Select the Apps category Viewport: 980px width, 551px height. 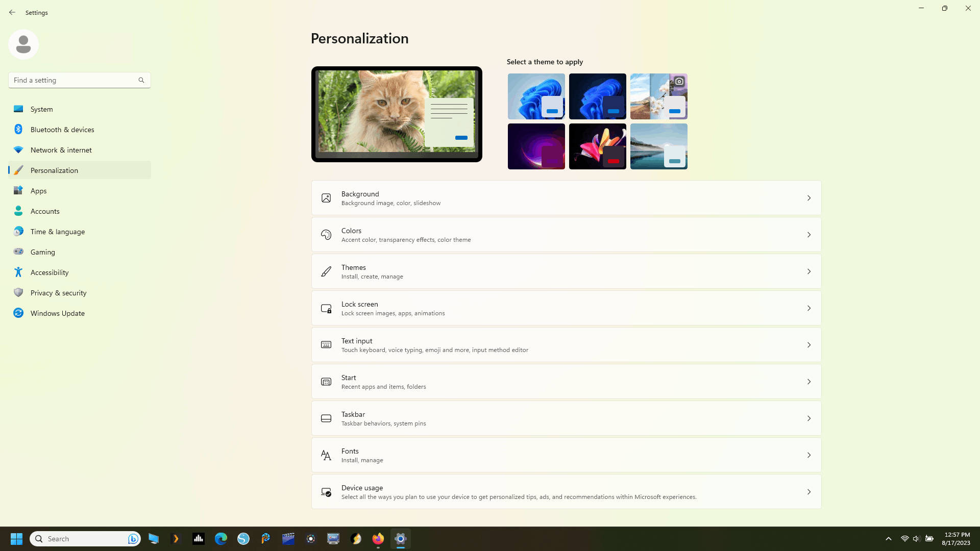38,191
